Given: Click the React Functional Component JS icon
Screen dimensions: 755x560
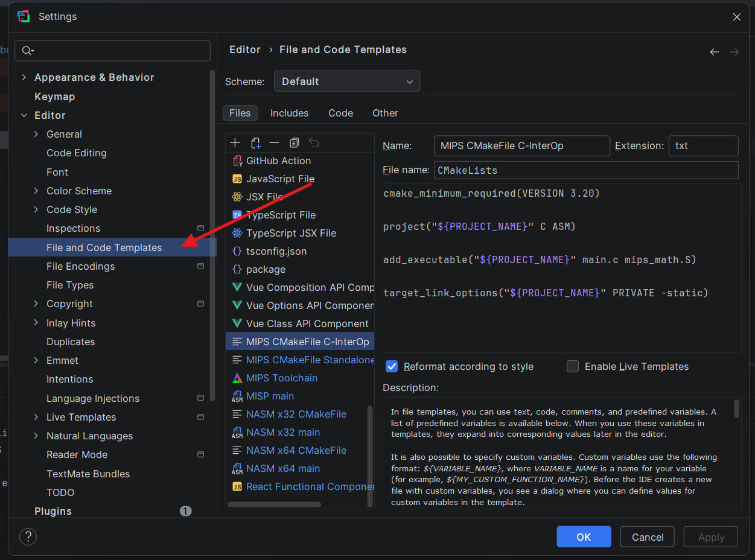Looking at the screenshot, I should (237, 486).
